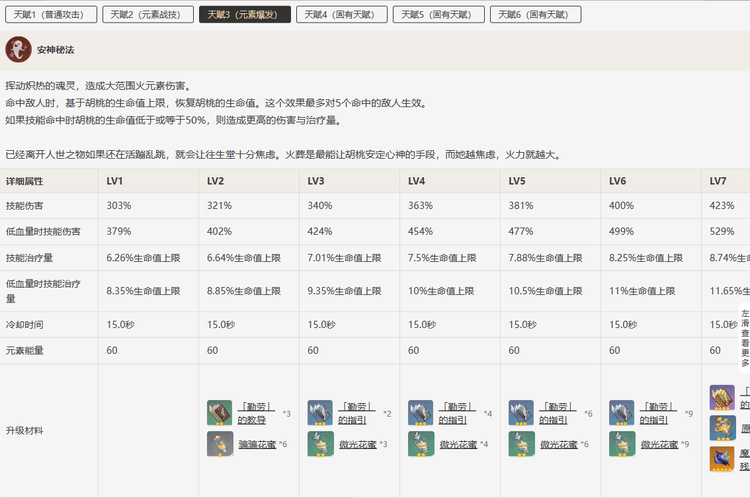
Task: Open the 骗骗花蜜 link
Action: [257, 444]
